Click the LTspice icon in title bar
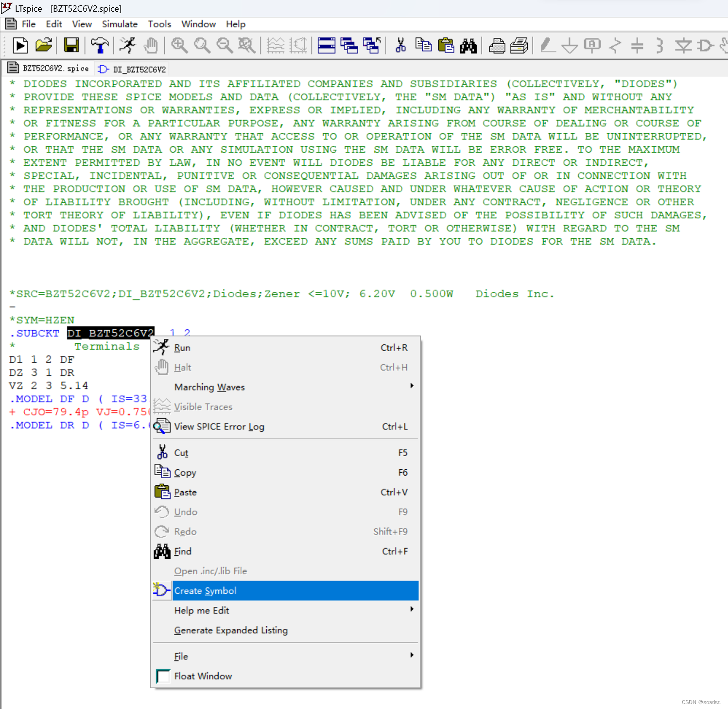Image resolution: width=728 pixels, height=709 pixels. [6, 8]
